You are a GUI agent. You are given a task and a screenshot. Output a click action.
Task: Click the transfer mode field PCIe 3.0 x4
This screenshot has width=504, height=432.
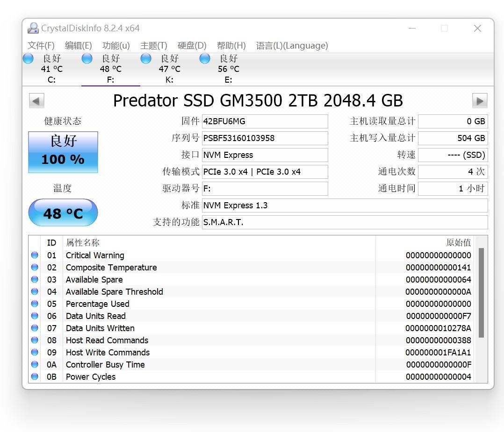[265, 172]
